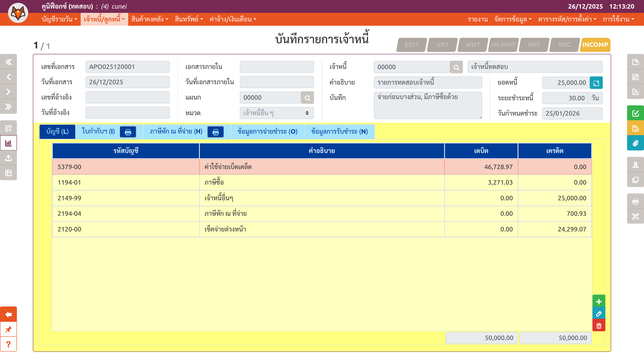Viewport: 644px width, 362px height.
Task: Expand the สินค้าคงคลัง menu
Action: click(150, 19)
